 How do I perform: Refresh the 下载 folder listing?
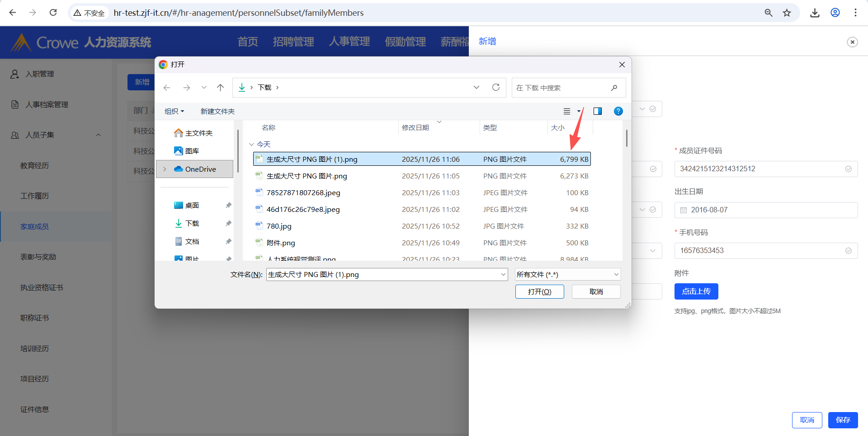pyautogui.click(x=496, y=87)
